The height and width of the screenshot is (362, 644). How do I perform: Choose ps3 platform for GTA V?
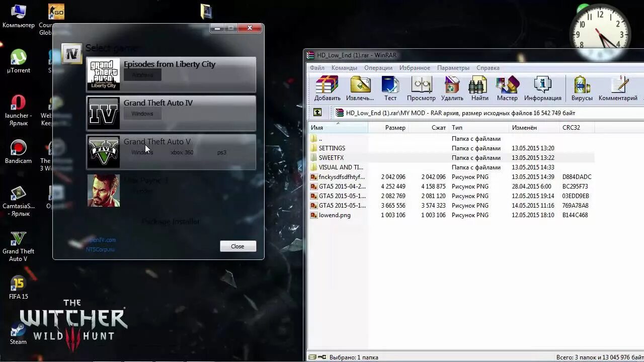click(x=221, y=152)
